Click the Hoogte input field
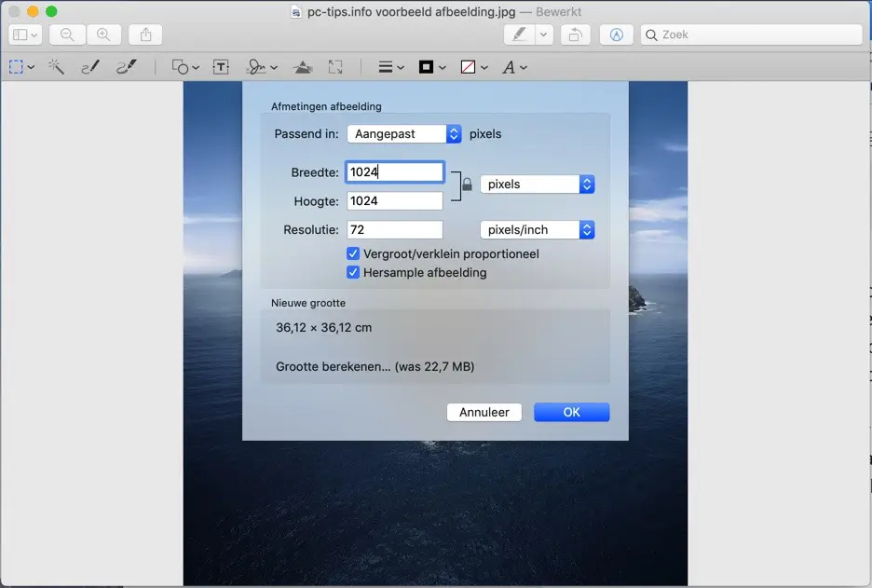This screenshot has height=588, width=872. pyautogui.click(x=395, y=201)
